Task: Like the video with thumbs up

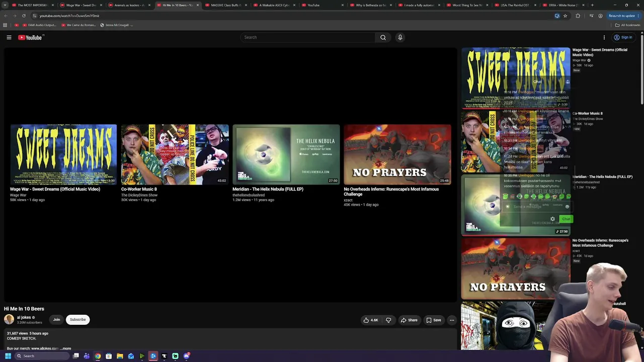Action: tap(371, 320)
